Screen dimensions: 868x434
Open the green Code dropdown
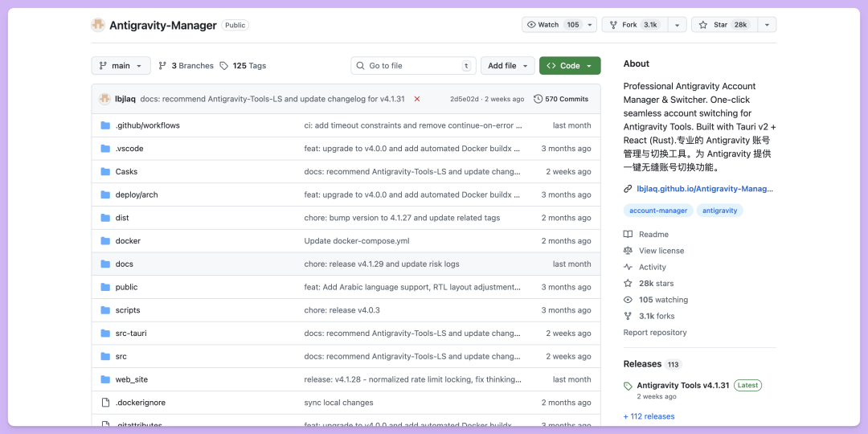pos(569,66)
